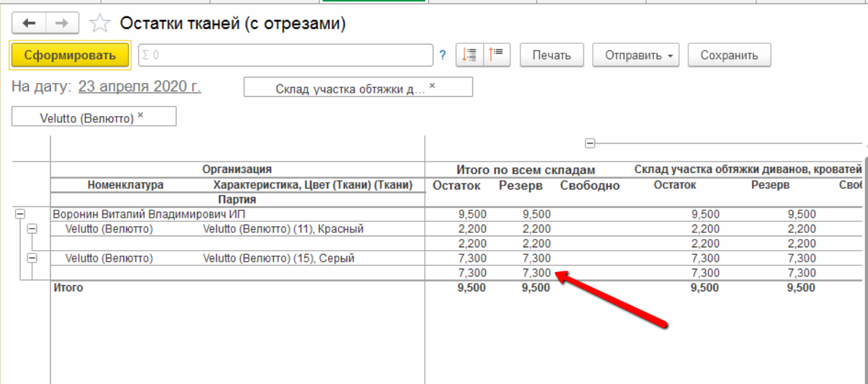The height and width of the screenshot is (384, 868).
Task: Click the Итого по всем складам header
Action: coord(526,170)
